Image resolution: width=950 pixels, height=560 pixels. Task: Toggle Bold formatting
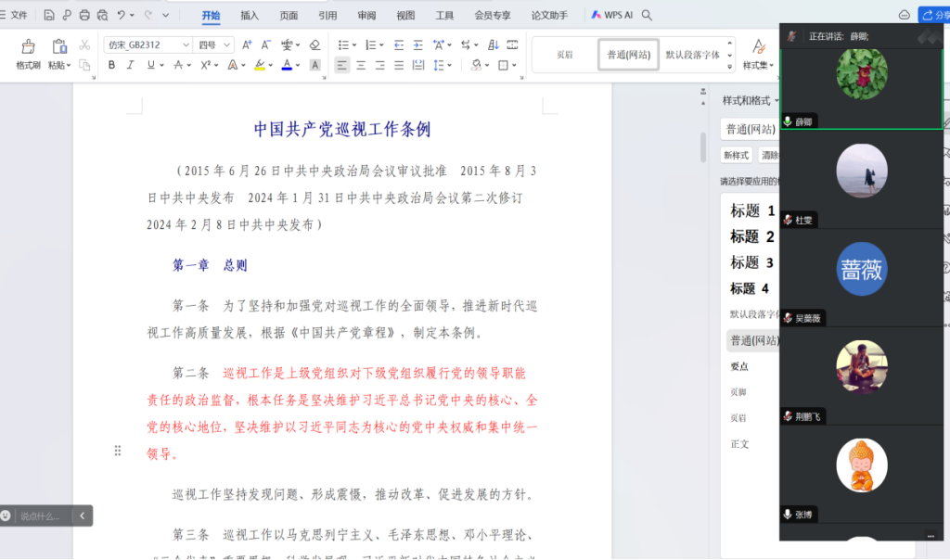click(x=111, y=65)
